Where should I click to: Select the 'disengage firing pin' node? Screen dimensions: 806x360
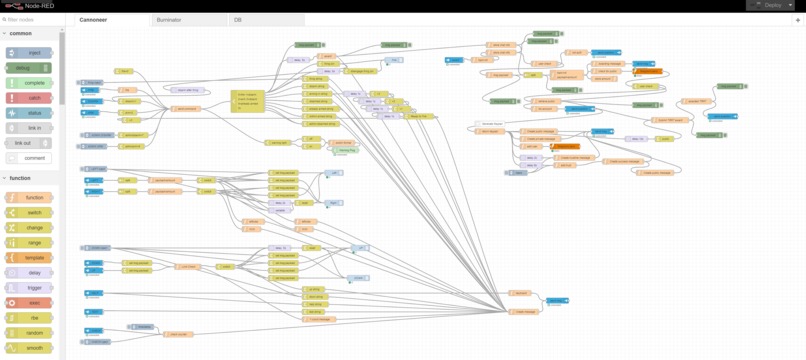point(360,71)
